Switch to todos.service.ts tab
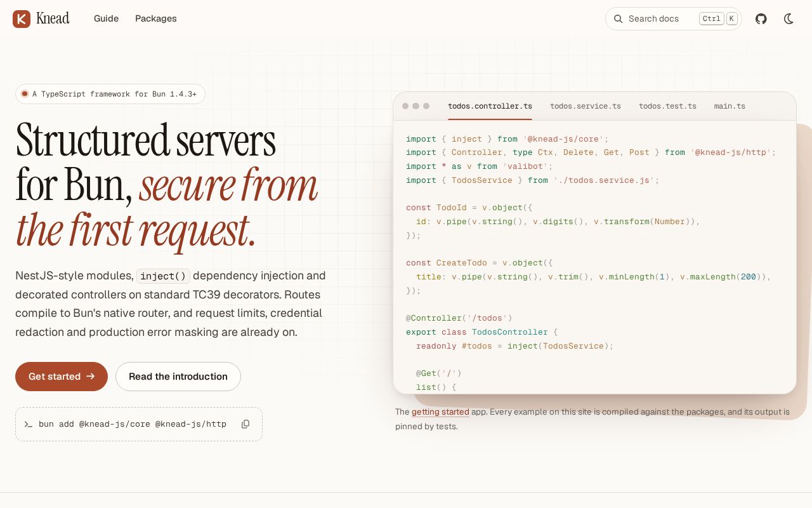The image size is (812, 508). [x=586, y=106]
